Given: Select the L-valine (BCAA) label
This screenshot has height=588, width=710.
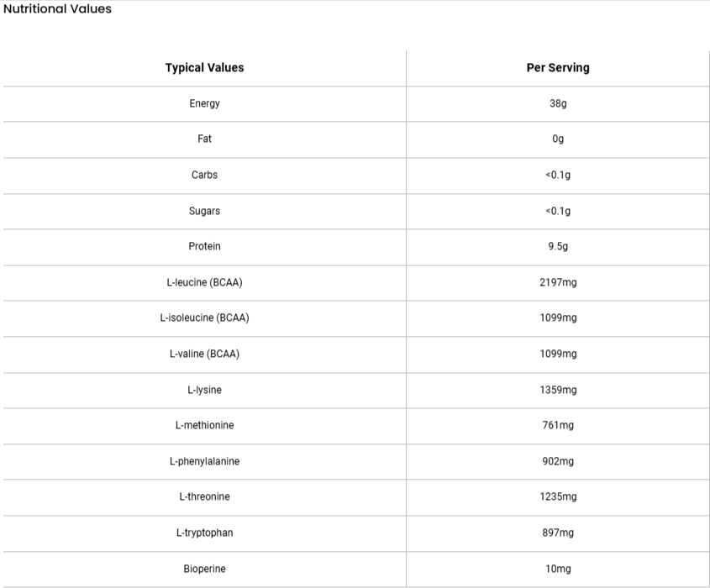Looking at the screenshot, I should pos(204,354).
